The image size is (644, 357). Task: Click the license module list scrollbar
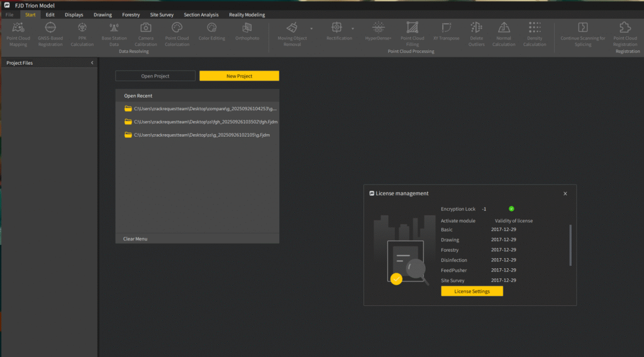(x=570, y=245)
